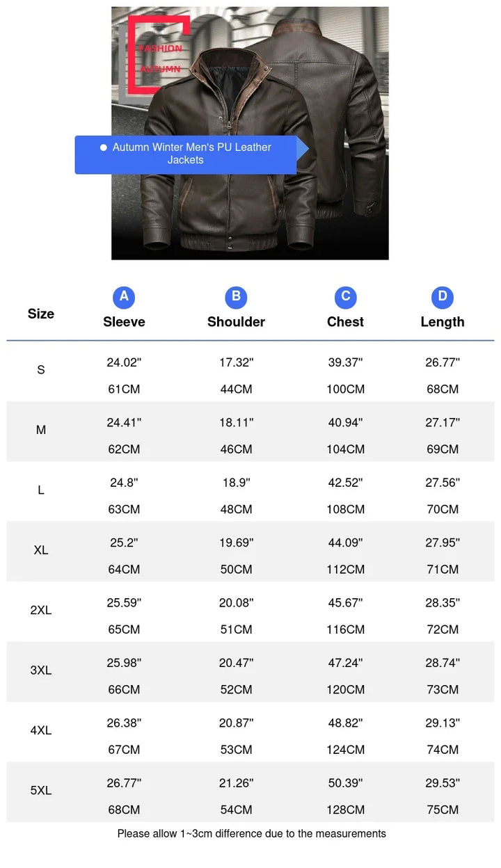Click the measurement difference disclaimer text
The height and width of the screenshot is (868, 501).
[251, 833]
